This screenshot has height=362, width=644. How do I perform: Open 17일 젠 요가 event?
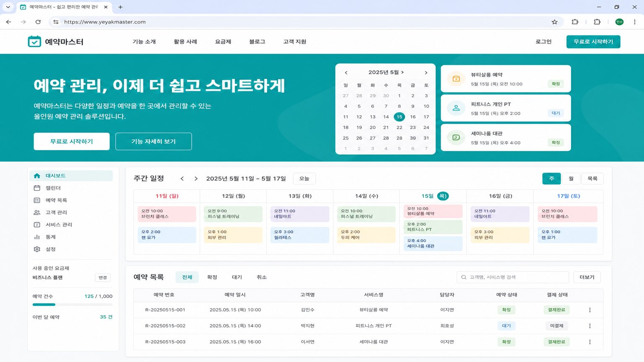pos(567,235)
